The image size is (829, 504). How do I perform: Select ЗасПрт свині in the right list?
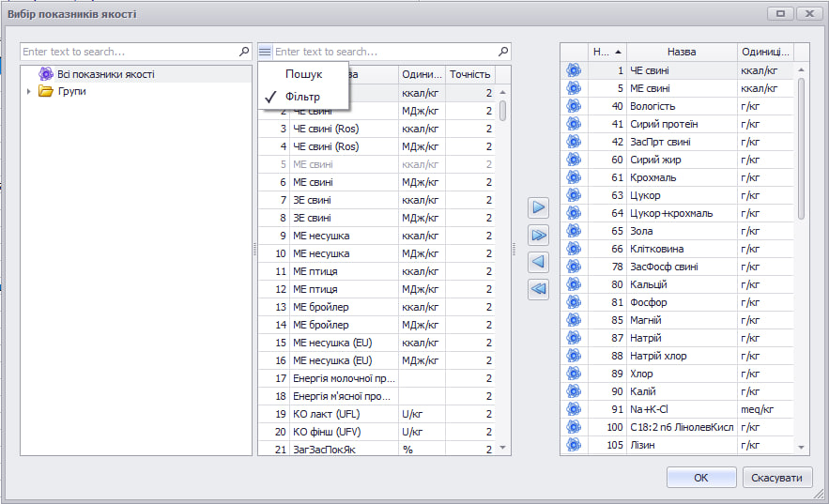pos(677,142)
